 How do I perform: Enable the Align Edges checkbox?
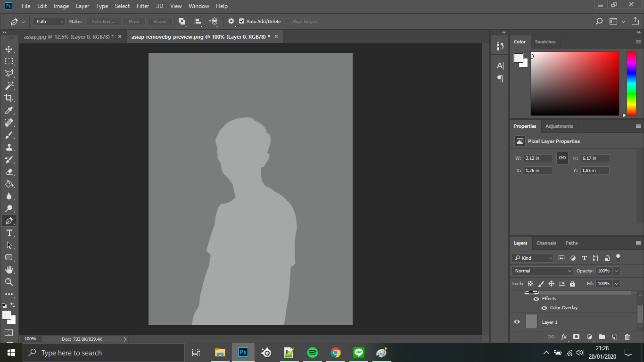click(x=287, y=21)
